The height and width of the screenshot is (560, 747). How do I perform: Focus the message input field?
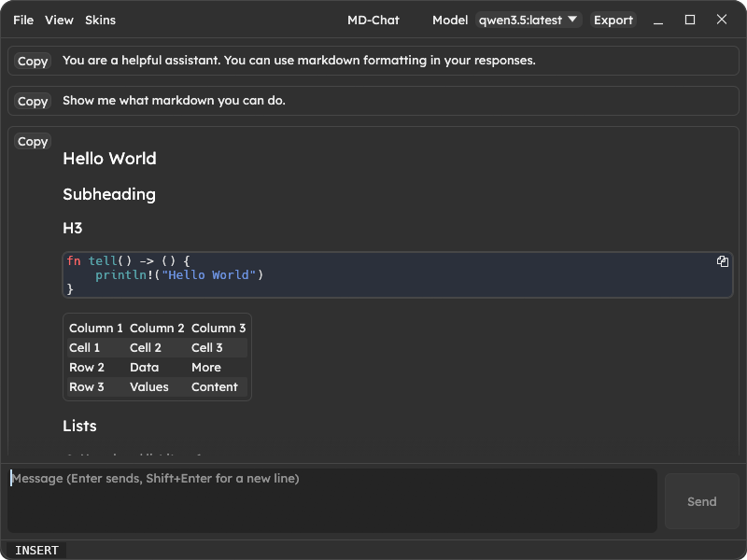click(x=332, y=500)
